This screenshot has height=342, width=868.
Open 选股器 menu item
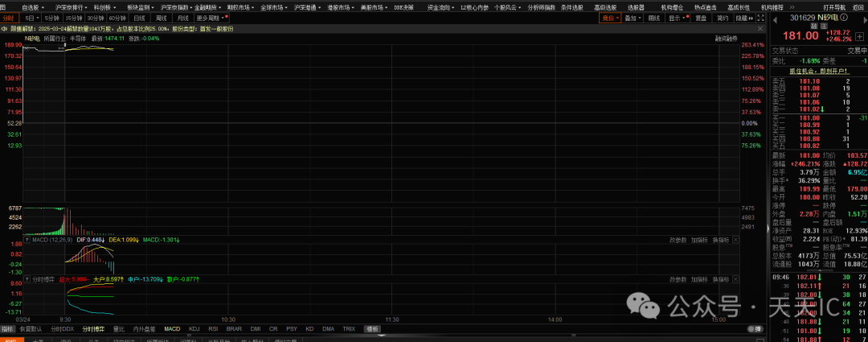(x=636, y=8)
